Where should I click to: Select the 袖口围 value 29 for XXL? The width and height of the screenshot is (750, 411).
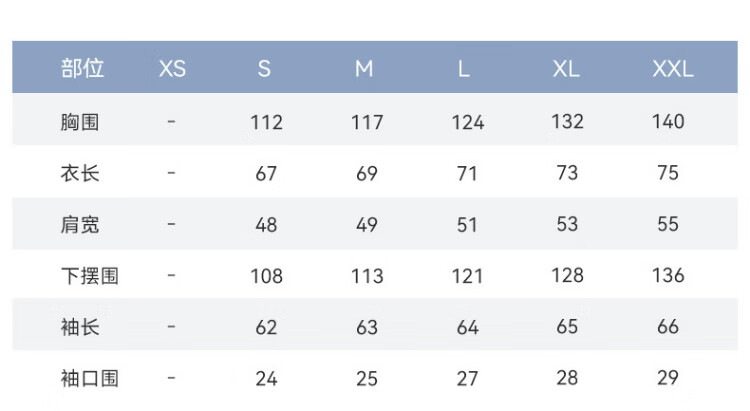click(668, 378)
